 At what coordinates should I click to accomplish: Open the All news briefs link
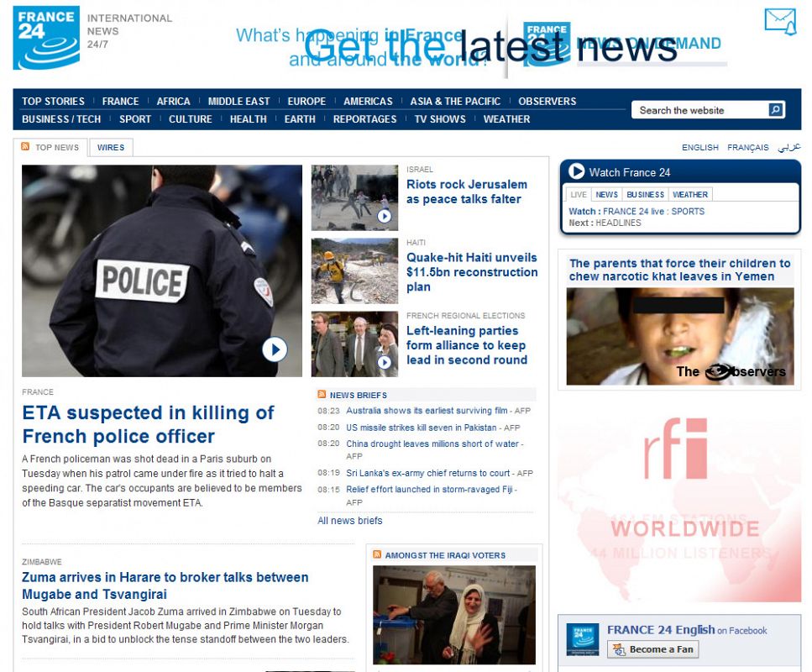(x=349, y=521)
